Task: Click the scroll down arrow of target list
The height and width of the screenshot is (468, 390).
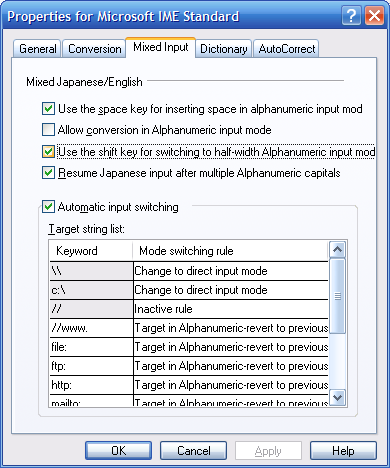Action: click(x=338, y=398)
